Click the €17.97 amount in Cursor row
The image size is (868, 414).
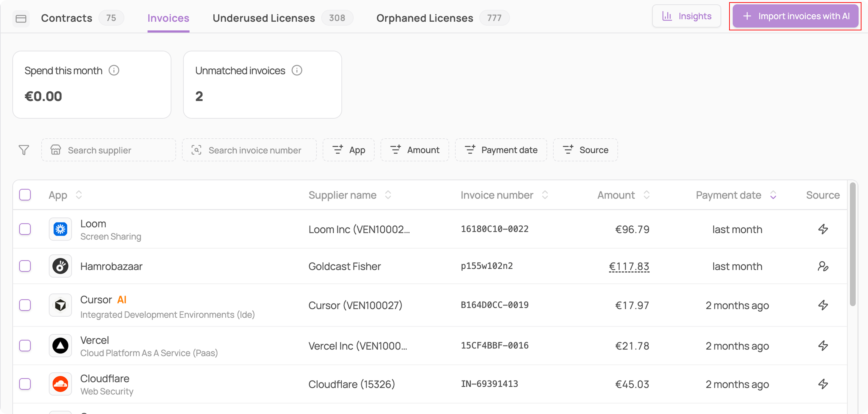(632, 305)
